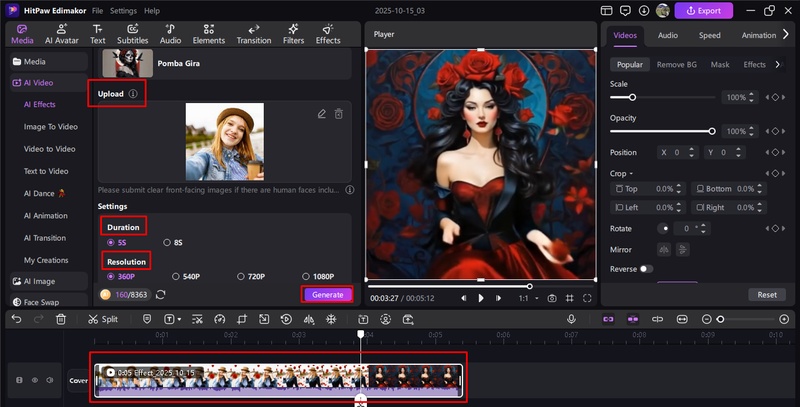This screenshot has height=407, width=800.
Task: Click the purple Generate button
Action: (327, 294)
